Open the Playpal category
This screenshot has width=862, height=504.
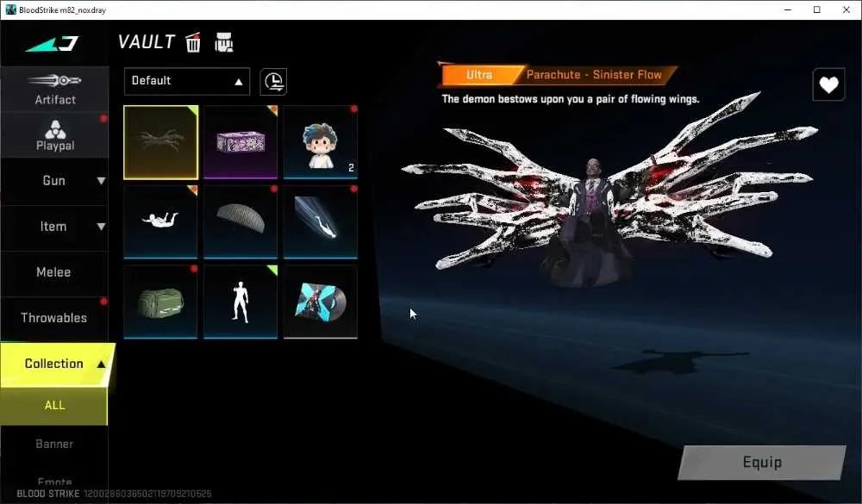click(x=55, y=135)
